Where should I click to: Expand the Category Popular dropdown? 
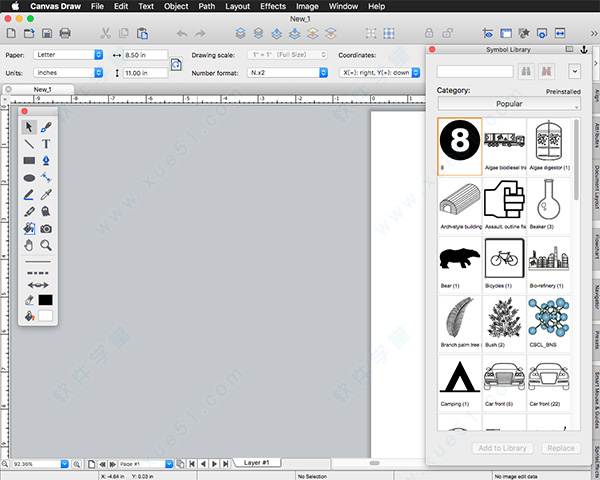click(508, 103)
